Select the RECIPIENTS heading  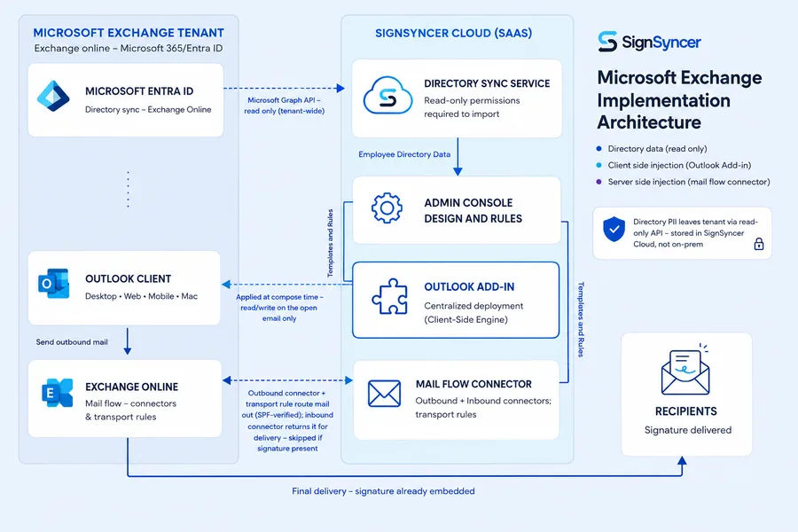click(686, 411)
